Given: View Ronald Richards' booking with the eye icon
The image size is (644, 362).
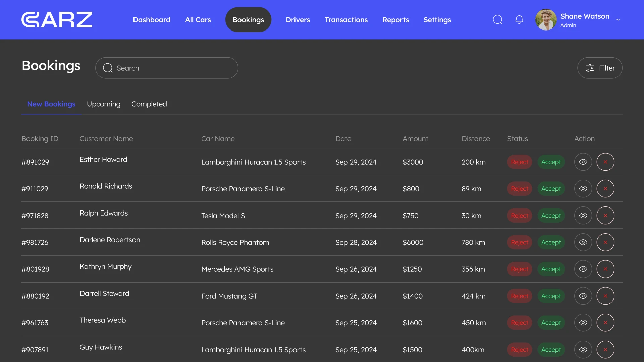Looking at the screenshot, I should [x=583, y=189].
